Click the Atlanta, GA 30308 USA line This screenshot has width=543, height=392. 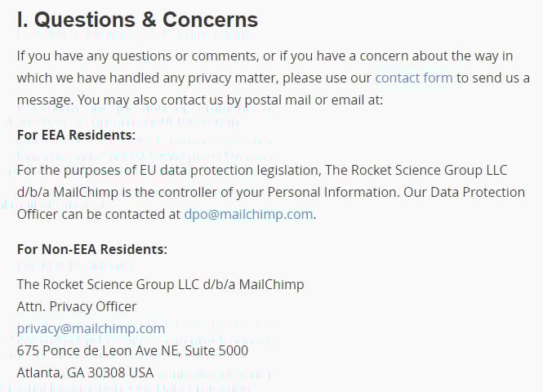[85, 372]
